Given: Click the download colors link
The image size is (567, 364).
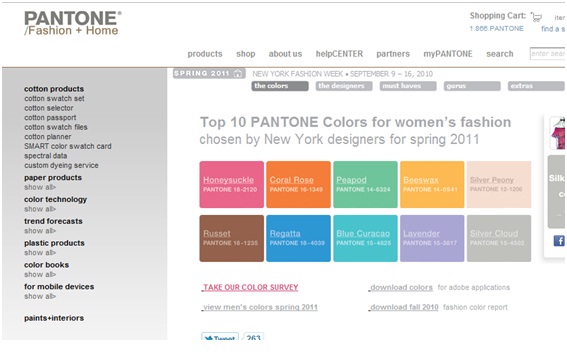Looking at the screenshot, I should tap(401, 287).
